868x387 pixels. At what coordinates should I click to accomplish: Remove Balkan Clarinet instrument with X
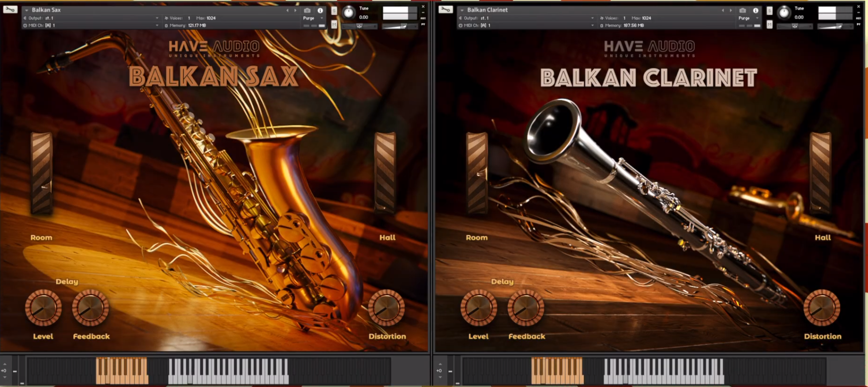coord(859,6)
